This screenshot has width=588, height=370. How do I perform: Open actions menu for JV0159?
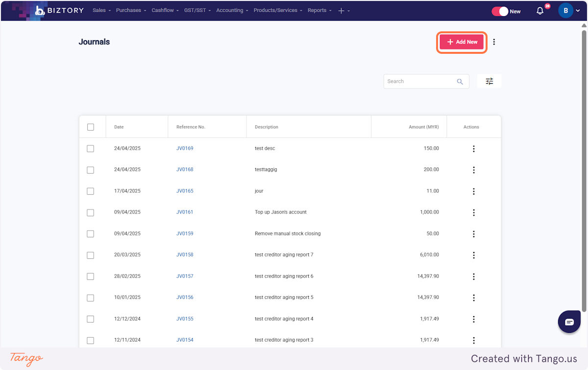(474, 234)
